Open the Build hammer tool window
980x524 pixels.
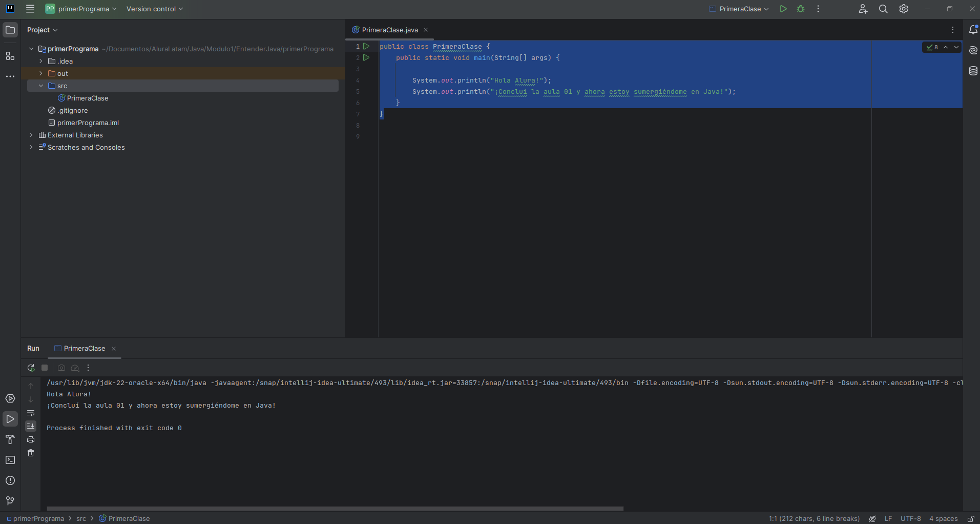pyautogui.click(x=10, y=439)
